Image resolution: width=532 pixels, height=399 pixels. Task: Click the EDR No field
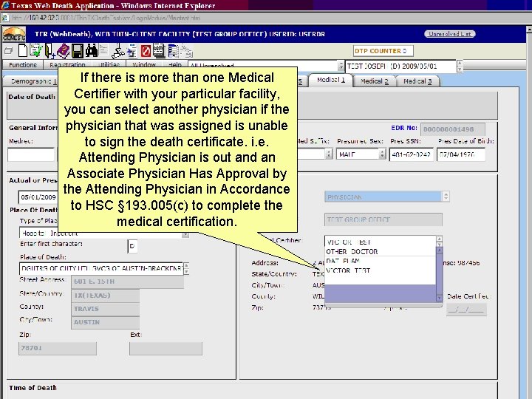coord(453,129)
